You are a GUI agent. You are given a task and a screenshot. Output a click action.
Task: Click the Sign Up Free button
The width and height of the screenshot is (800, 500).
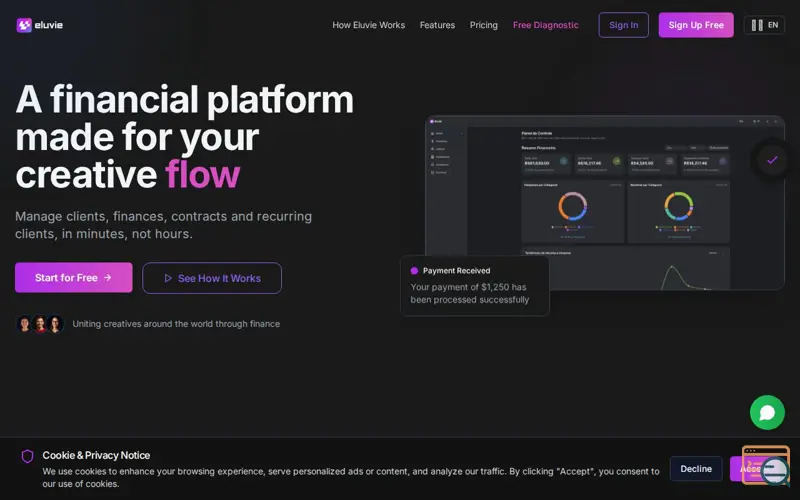[696, 25]
